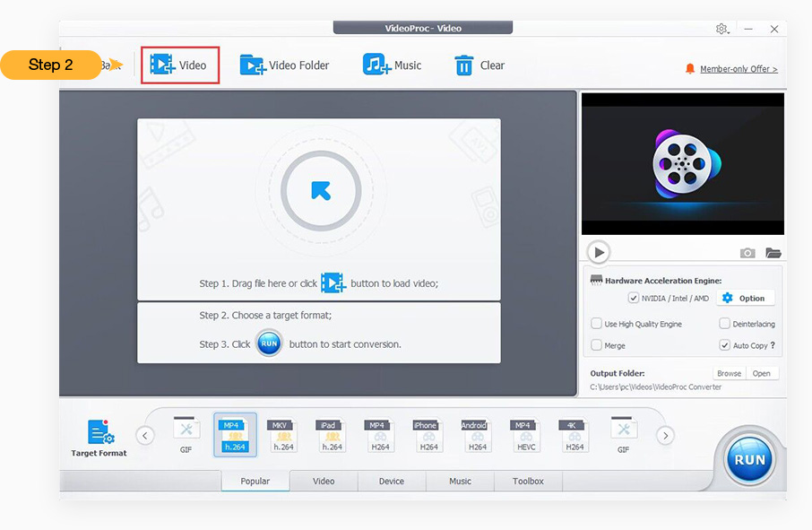Uncheck the NVIDIA / Intel / AMD checkbox
This screenshot has height=530, width=812.
(x=634, y=299)
